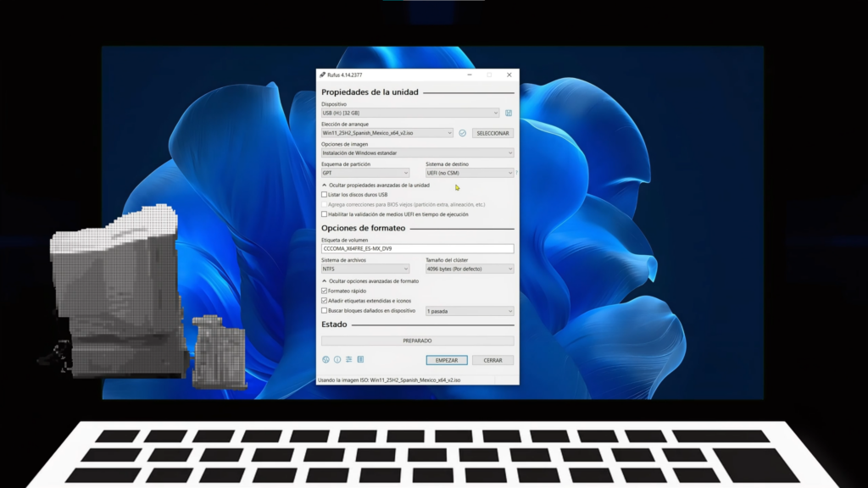Open the language globe icon in Rufus

pyautogui.click(x=325, y=359)
